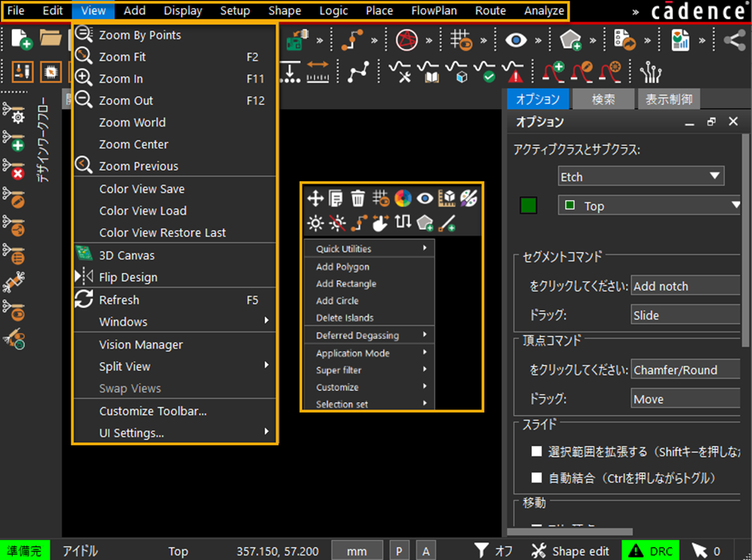Toggle the A button in status bar

pyautogui.click(x=426, y=551)
